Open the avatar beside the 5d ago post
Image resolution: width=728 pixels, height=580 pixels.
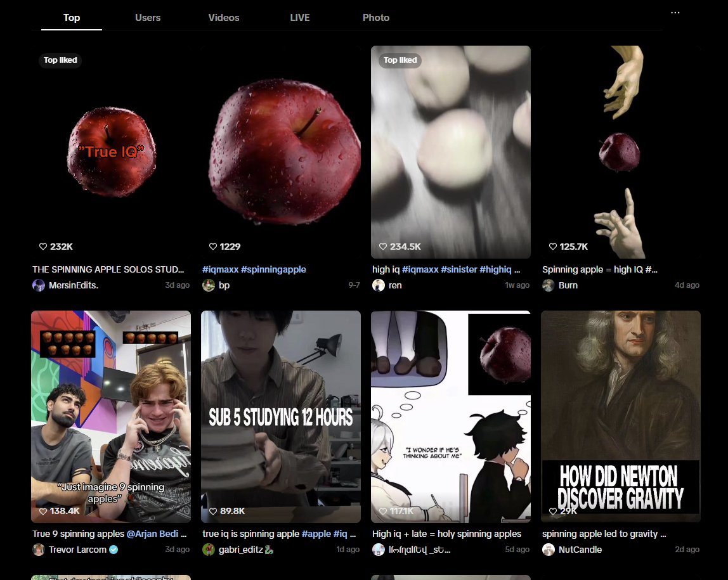pos(379,550)
